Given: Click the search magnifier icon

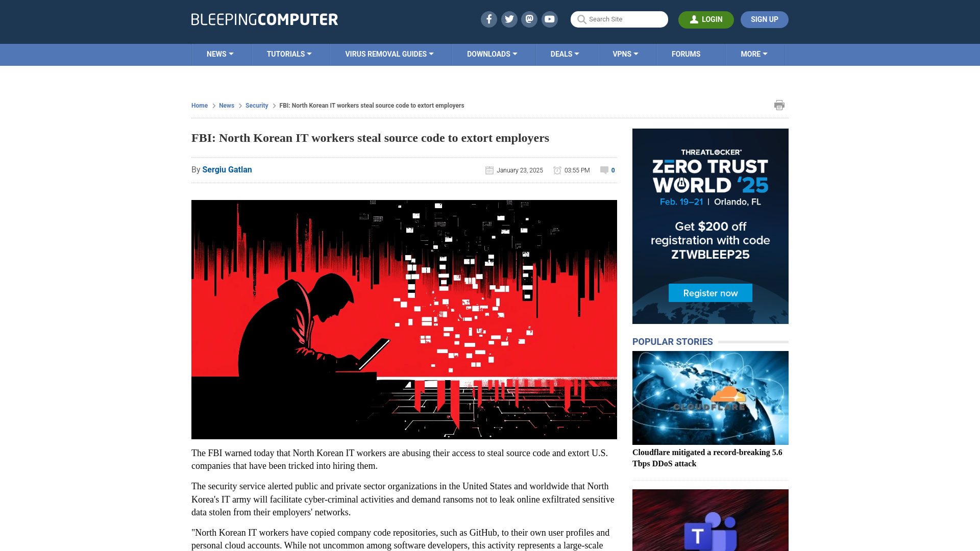Looking at the screenshot, I should click(581, 19).
